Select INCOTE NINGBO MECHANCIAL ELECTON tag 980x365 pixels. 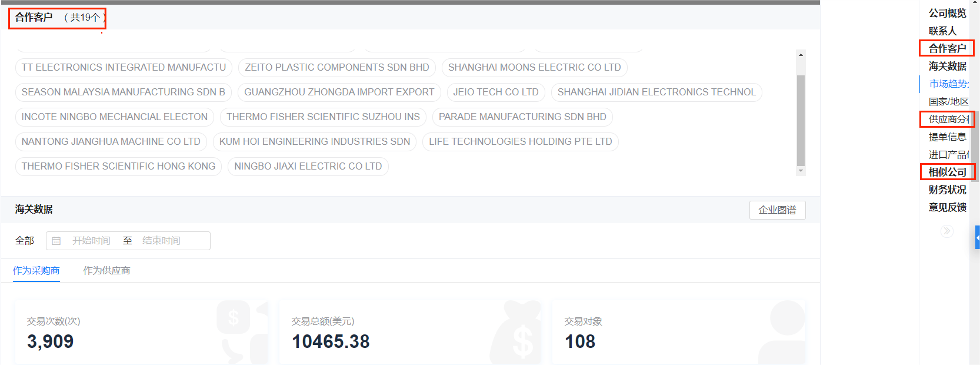(115, 117)
